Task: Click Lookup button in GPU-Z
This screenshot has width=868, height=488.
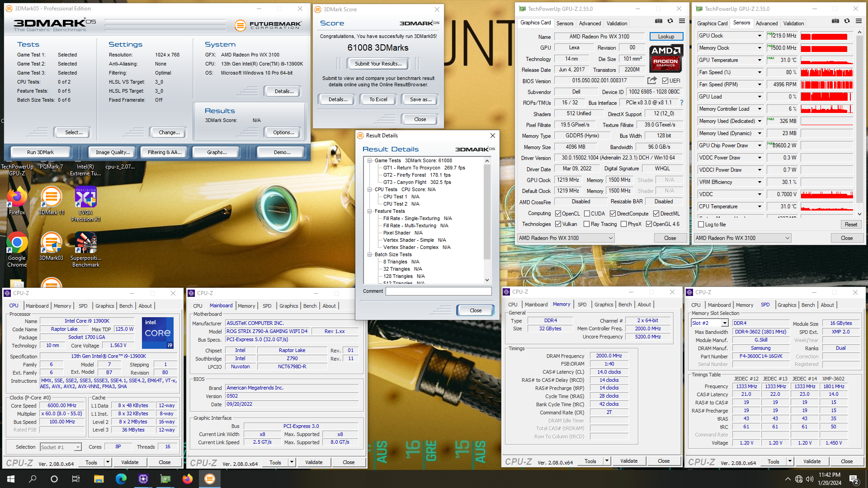Action: pos(666,37)
